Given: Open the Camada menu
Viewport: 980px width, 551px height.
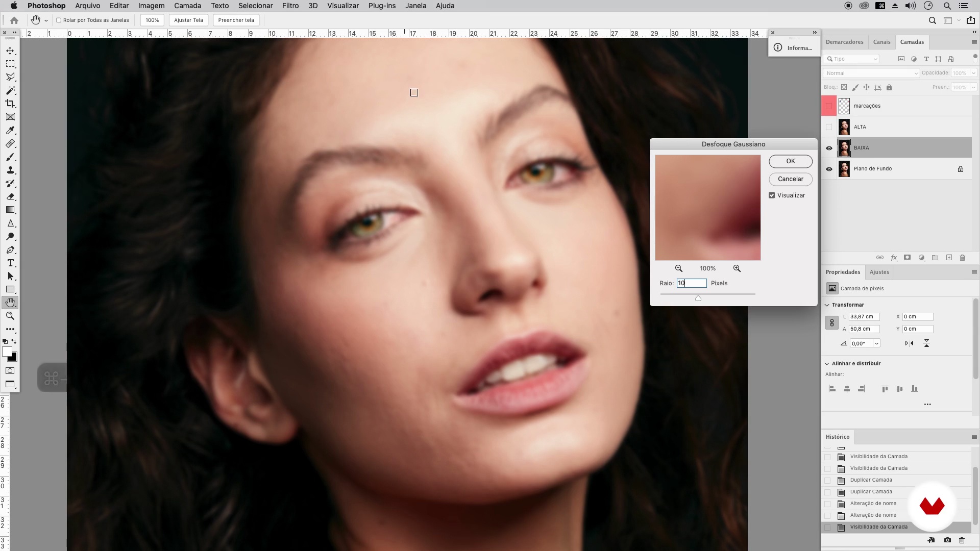Looking at the screenshot, I should (x=187, y=6).
